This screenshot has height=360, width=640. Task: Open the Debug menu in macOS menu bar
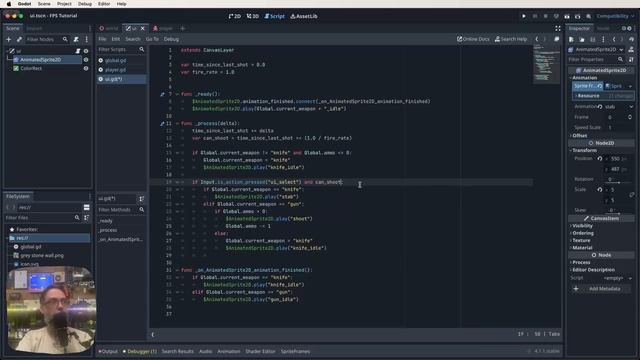(x=84, y=4)
